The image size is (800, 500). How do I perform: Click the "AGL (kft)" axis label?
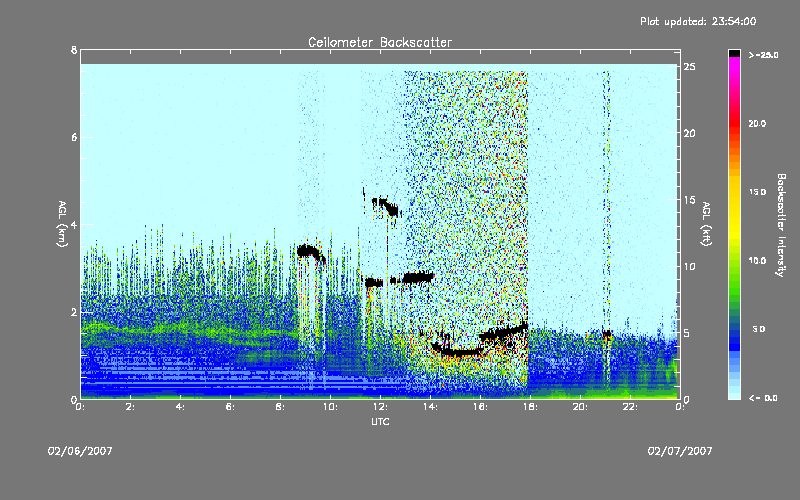point(706,224)
